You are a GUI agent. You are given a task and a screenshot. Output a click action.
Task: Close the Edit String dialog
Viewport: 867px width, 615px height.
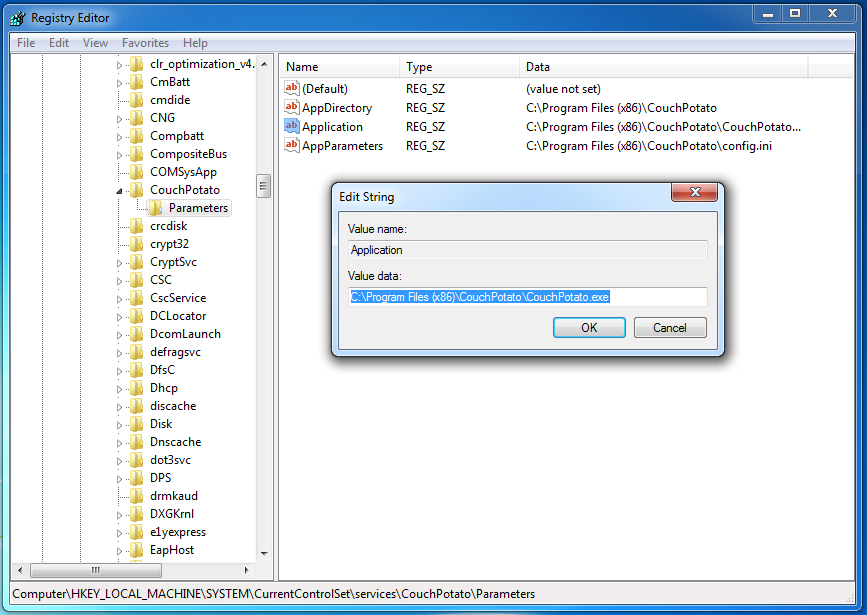[x=694, y=192]
